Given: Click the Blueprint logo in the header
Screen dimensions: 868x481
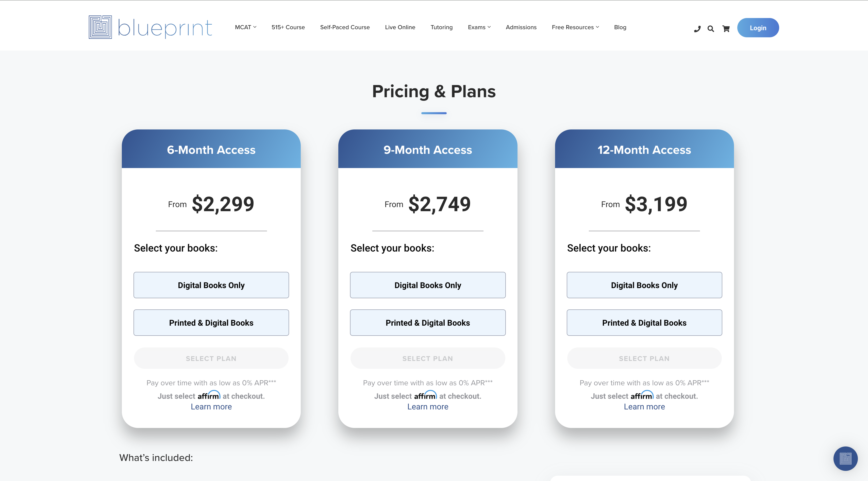Looking at the screenshot, I should 150,27.
